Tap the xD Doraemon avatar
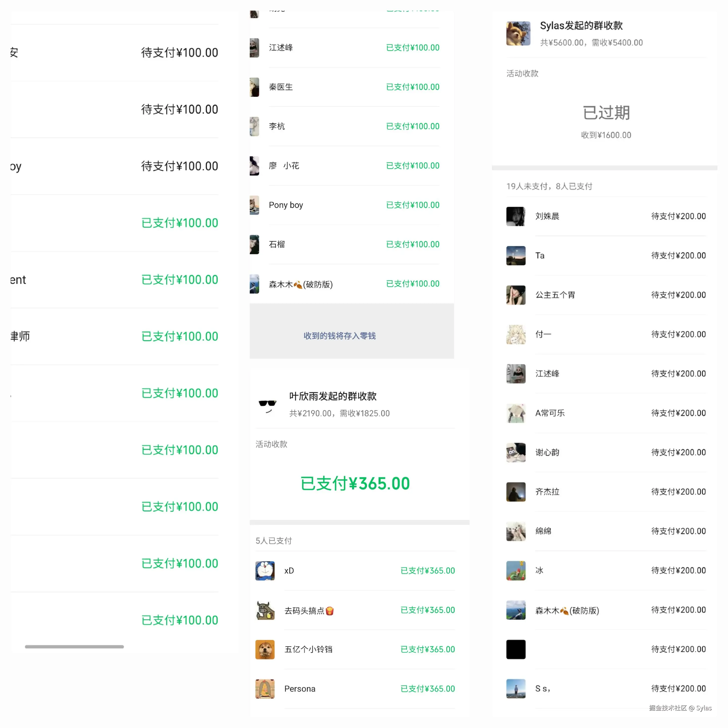This screenshot has width=728, height=728. [265, 571]
